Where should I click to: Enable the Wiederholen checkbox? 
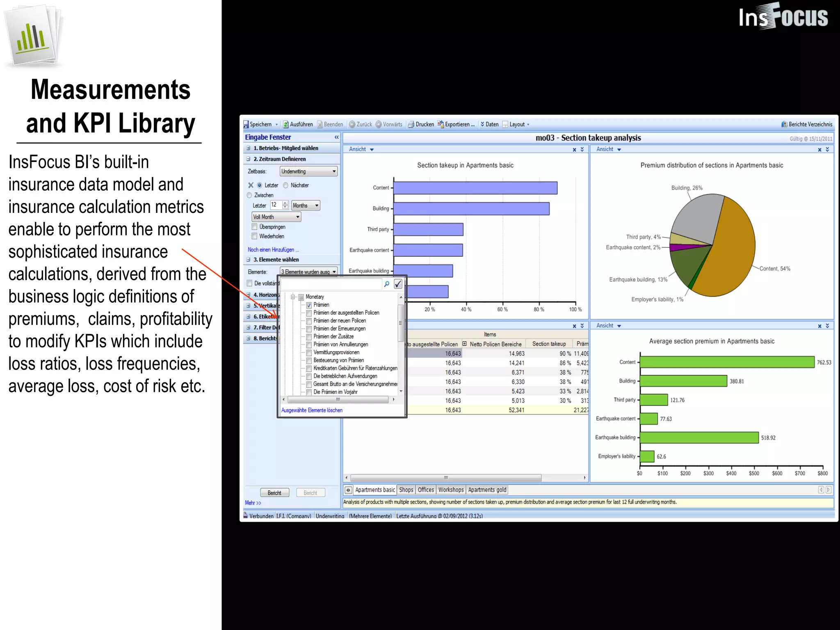tap(254, 236)
